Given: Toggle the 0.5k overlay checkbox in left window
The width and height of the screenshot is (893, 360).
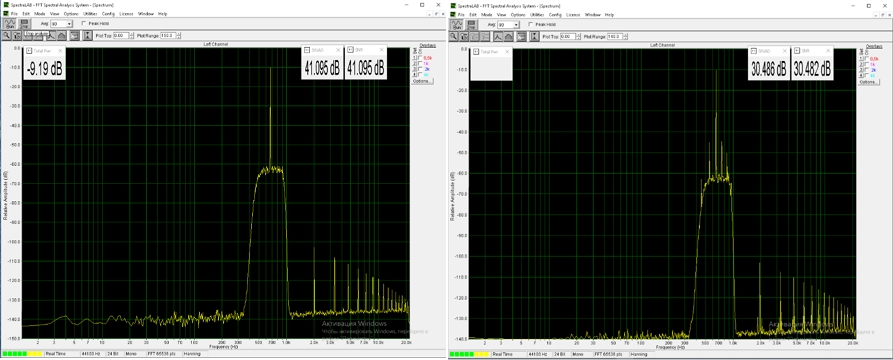Looking at the screenshot, I should (x=420, y=58).
